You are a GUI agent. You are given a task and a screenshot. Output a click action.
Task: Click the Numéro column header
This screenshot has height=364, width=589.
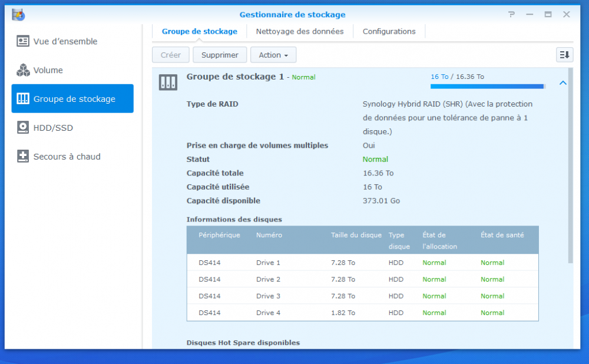click(269, 235)
